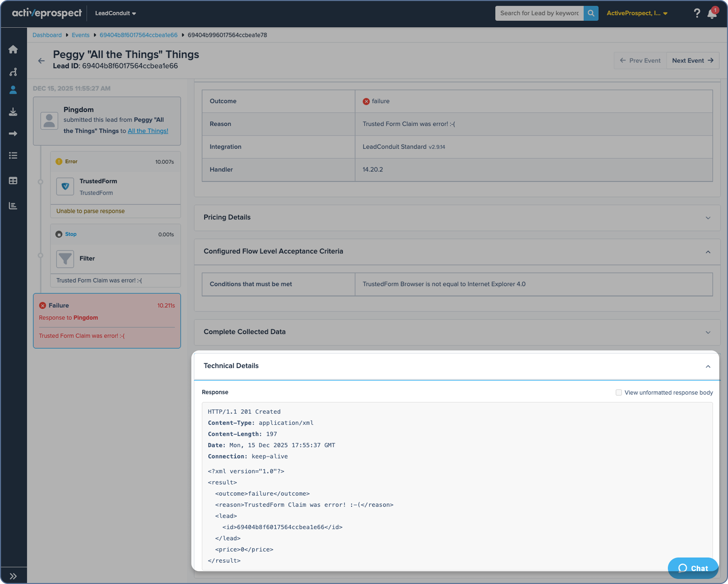
Task: Click the Stop step icon
Action: (59, 234)
